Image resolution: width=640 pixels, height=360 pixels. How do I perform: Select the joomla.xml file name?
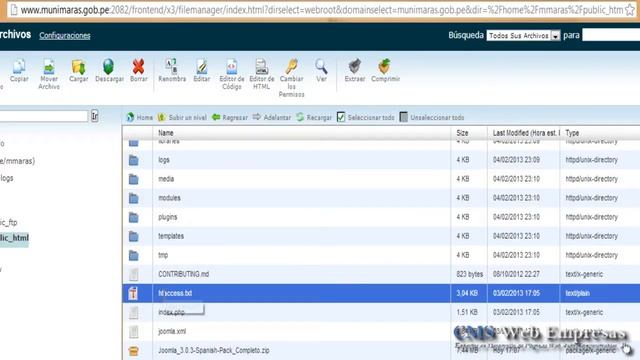click(172, 331)
